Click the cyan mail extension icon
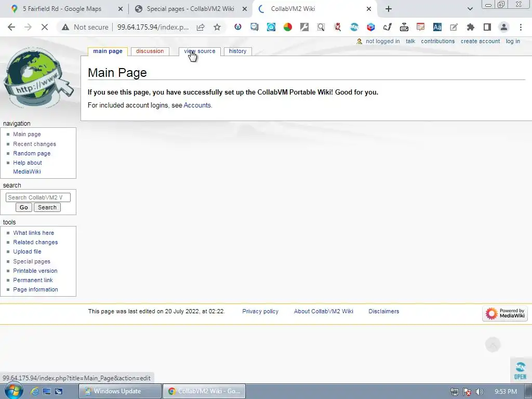The height and width of the screenshot is (399, 532). [271, 27]
